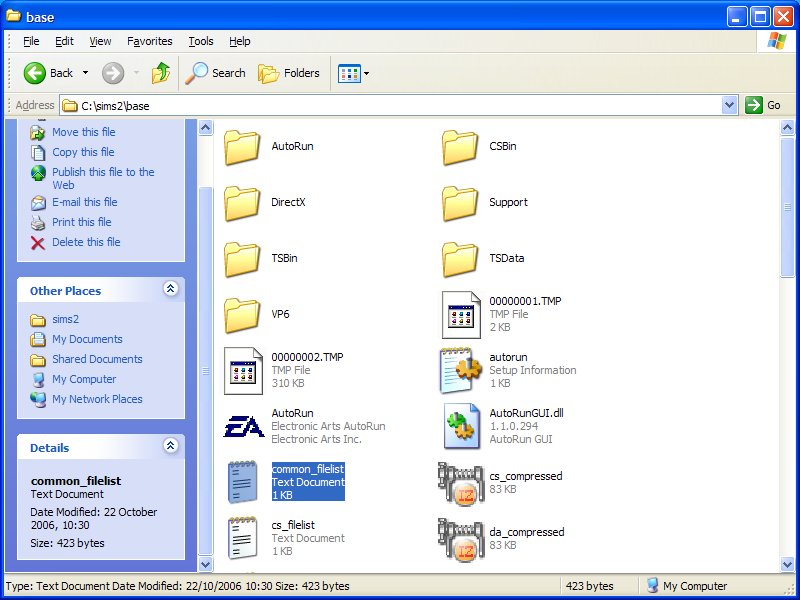Show the Folders tree pane

[289, 73]
